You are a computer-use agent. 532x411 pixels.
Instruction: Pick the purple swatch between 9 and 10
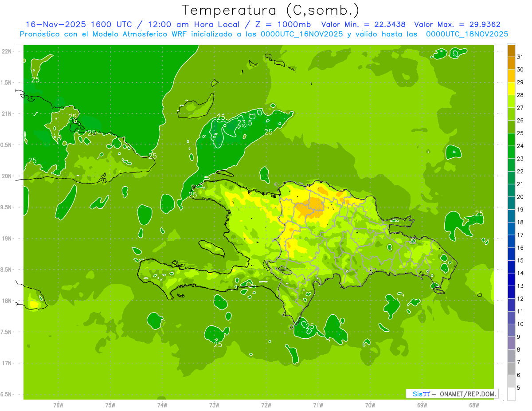(511, 330)
